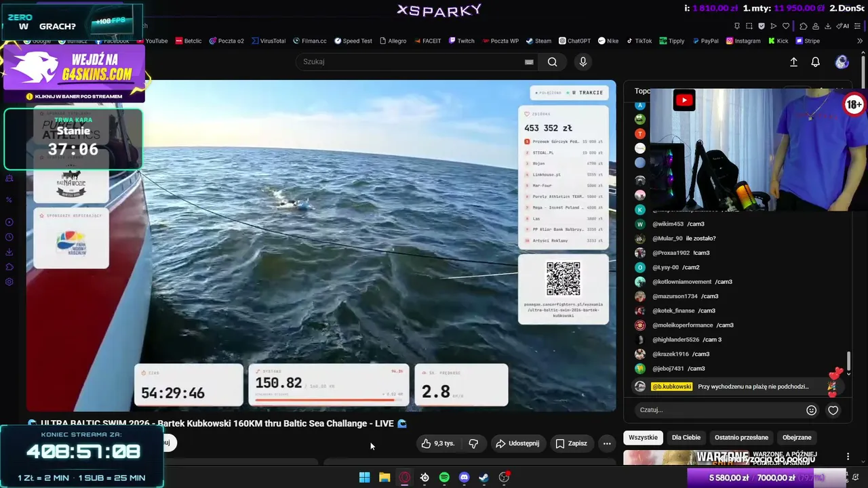The height and width of the screenshot is (488, 868).
Task: Open File Explorer from the taskbar
Action: pos(384,477)
